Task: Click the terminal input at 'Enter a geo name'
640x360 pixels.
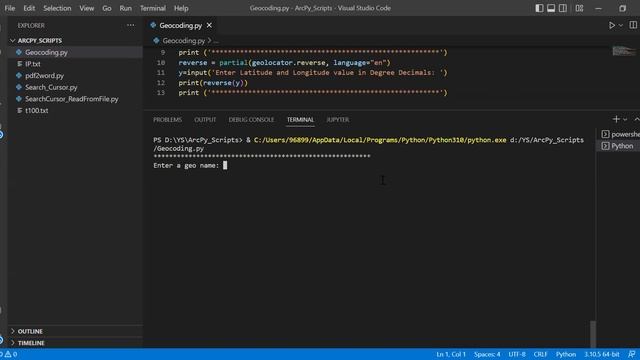Action: click(x=225, y=165)
